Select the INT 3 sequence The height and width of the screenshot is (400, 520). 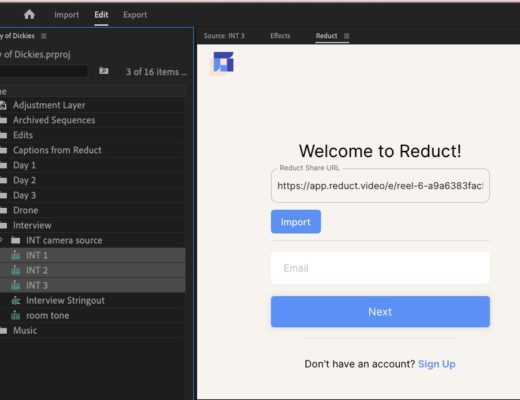[x=92, y=285]
